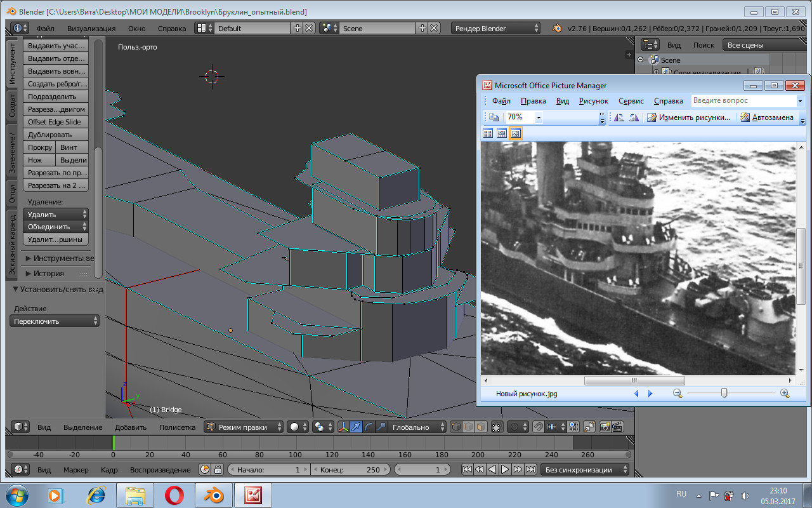
Task: Click the play animation button in timeline
Action: (505, 470)
